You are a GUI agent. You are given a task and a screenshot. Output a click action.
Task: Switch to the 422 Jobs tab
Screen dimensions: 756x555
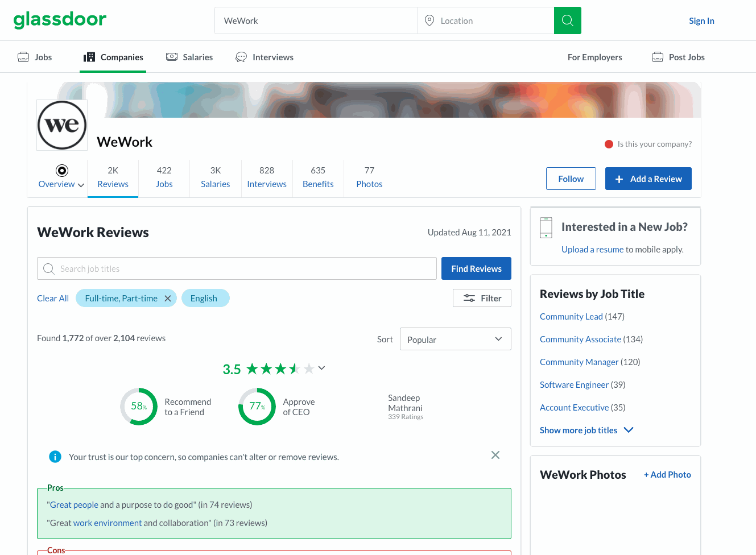point(164,177)
